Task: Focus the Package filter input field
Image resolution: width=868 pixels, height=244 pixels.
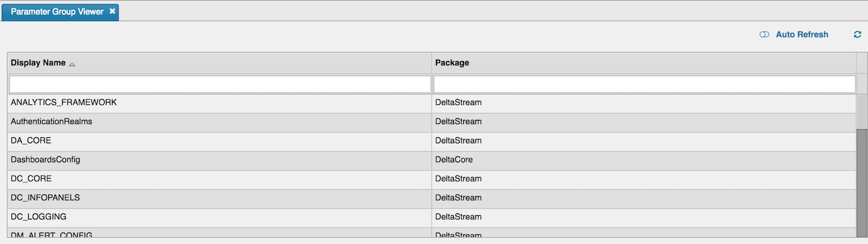Action: [x=644, y=84]
